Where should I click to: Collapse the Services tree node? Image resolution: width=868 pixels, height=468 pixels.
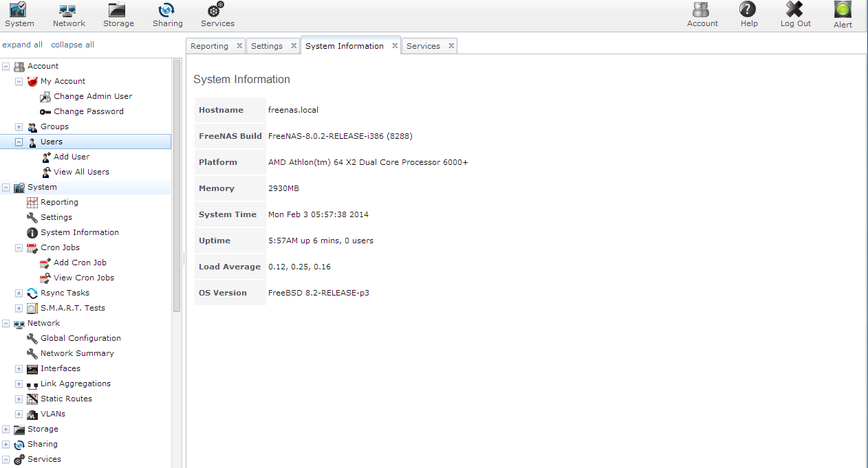point(6,459)
